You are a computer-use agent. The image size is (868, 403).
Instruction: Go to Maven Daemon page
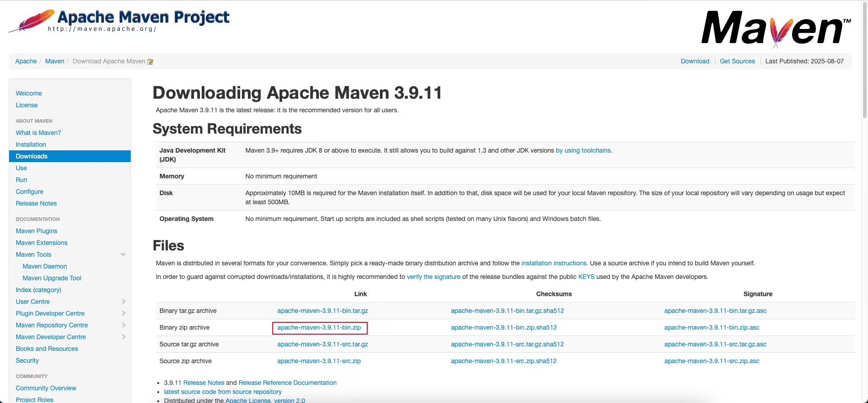(45, 266)
